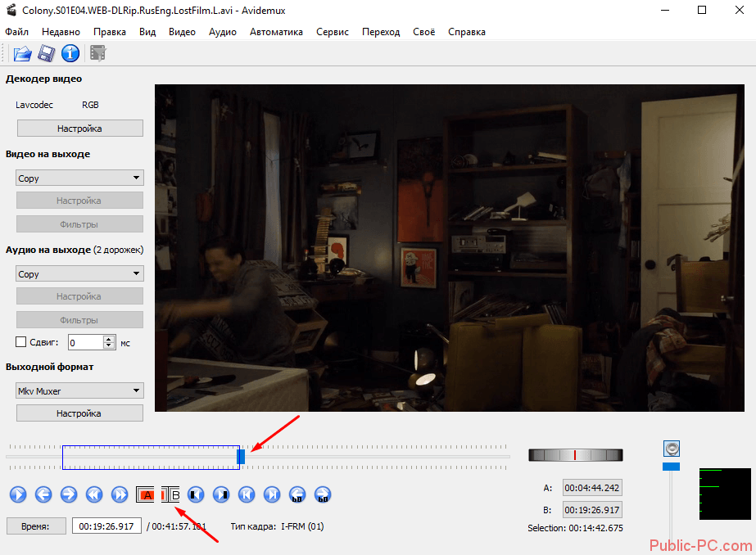Screen dimensions: 756x555
Task: Jump back 60 seconds
Action: (x=297, y=494)
